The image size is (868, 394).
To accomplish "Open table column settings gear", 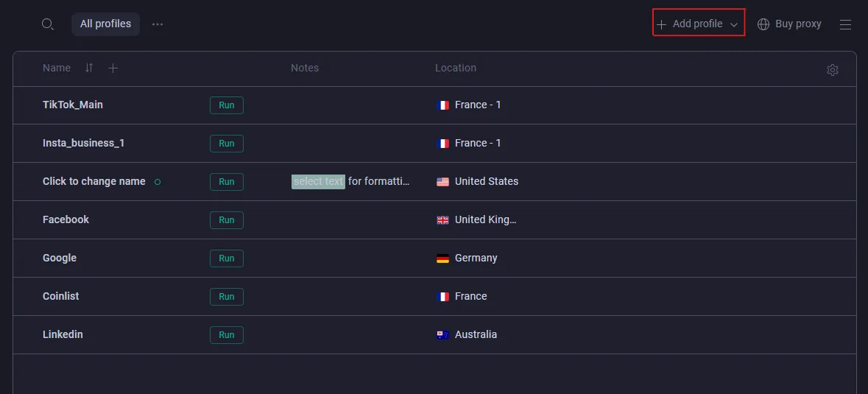I will [x=833, y=70].
